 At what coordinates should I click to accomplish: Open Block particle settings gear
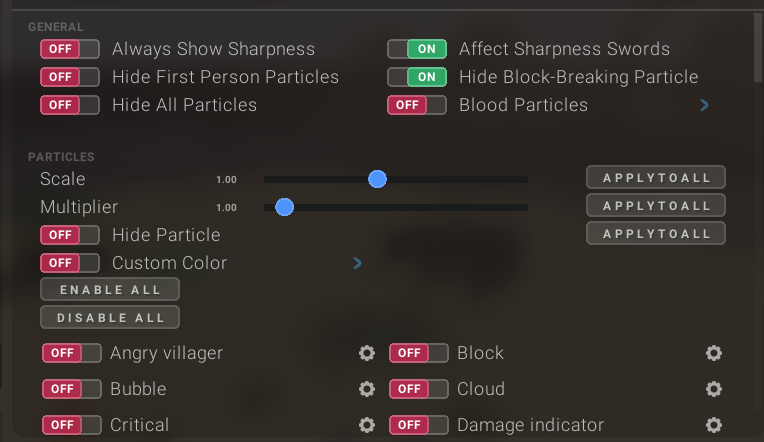point(713,353)
